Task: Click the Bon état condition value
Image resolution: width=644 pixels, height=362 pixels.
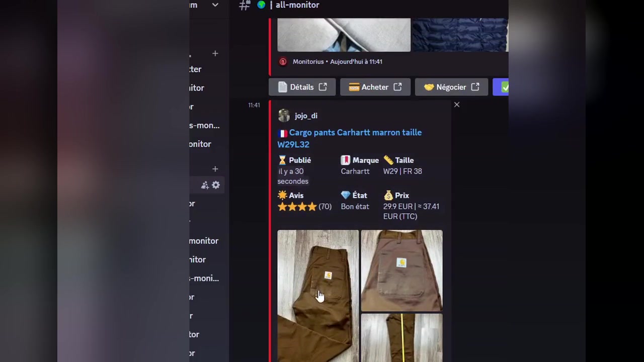Action: coord(355,207)
